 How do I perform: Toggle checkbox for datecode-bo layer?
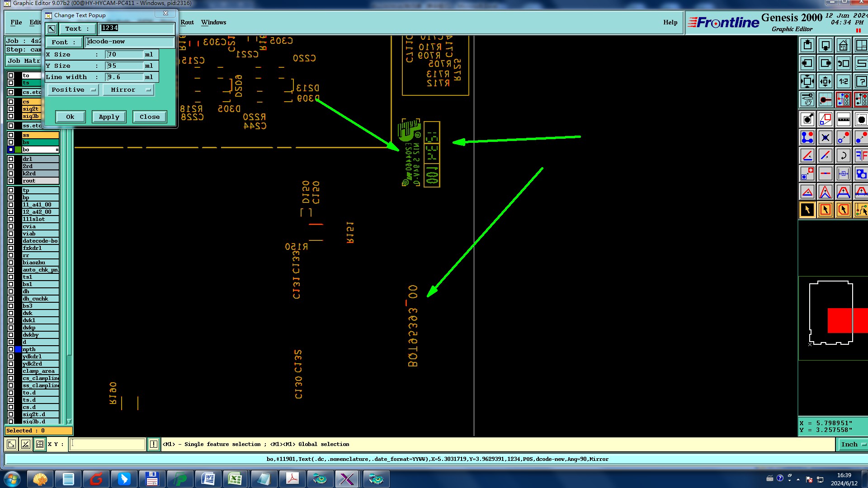click(x=11, y=241)
